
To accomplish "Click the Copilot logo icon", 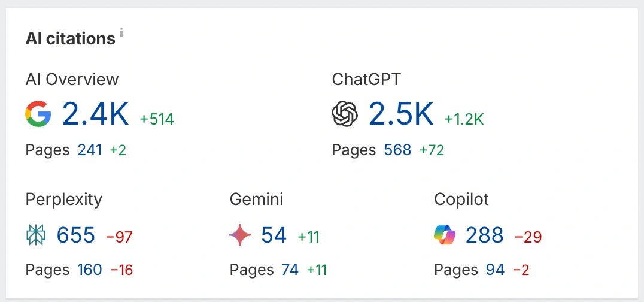I will [445, 235].
